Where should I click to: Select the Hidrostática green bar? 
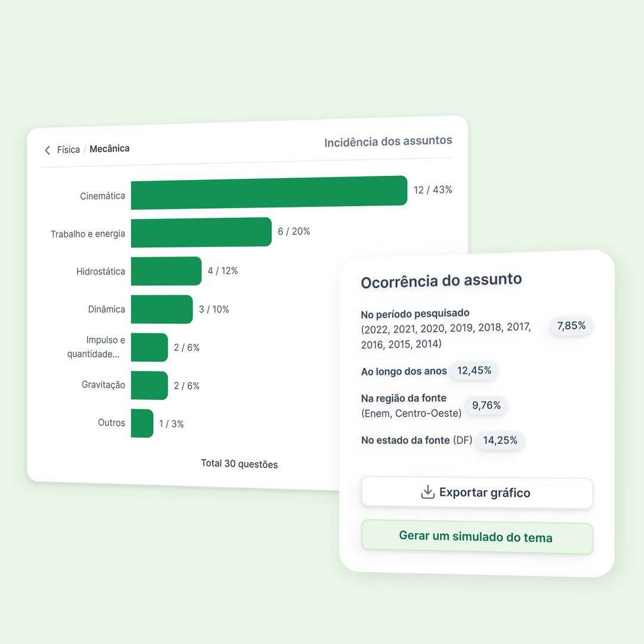point(166,271)
